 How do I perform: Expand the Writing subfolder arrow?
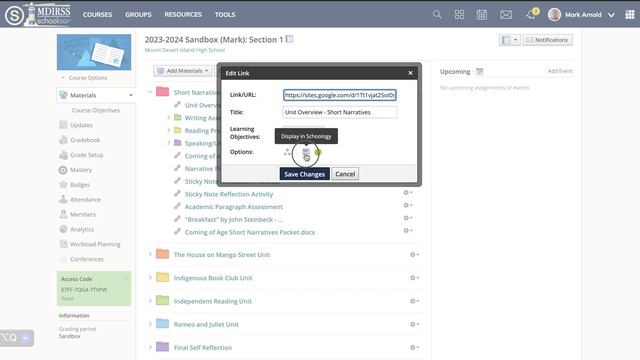(x=169, y=118)
